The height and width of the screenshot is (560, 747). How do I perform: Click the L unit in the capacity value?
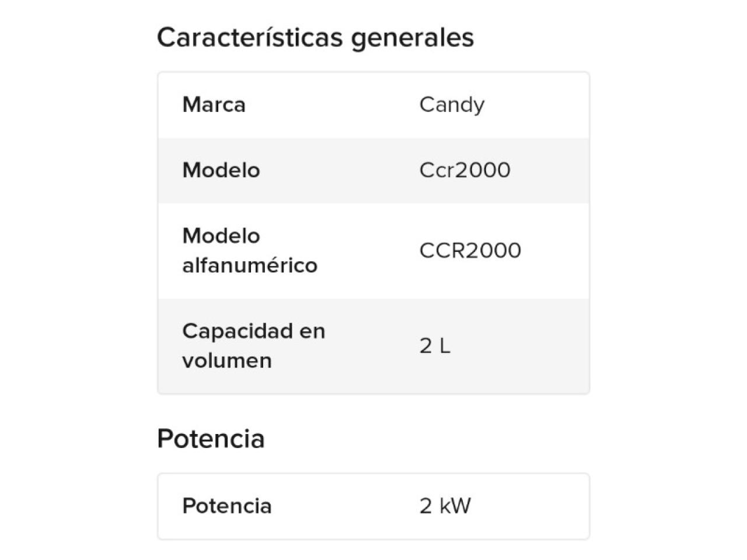tap(444, 346)
